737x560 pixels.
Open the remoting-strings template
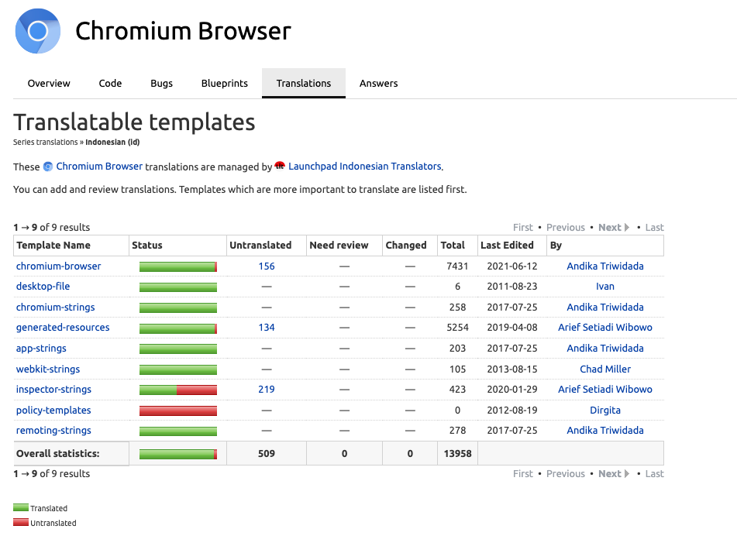pos(53,431)
